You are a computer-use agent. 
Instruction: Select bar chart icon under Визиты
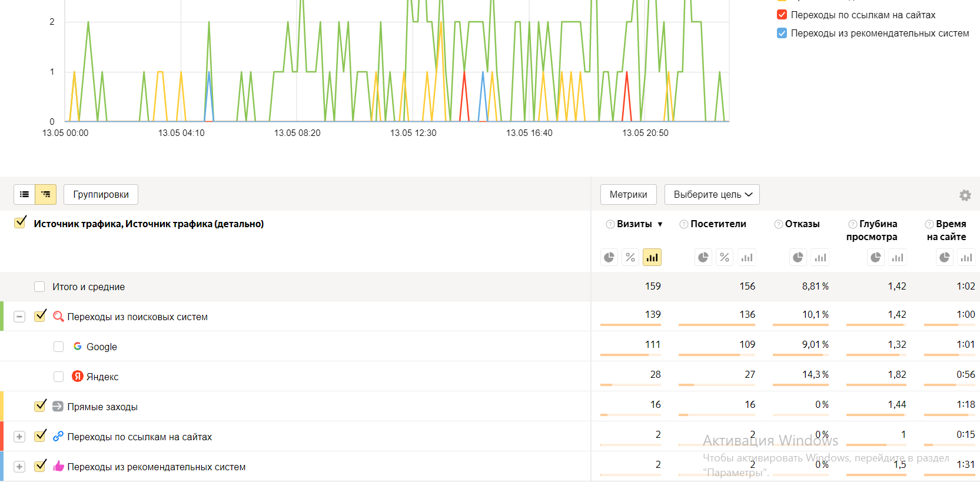(x=652, y=258)
